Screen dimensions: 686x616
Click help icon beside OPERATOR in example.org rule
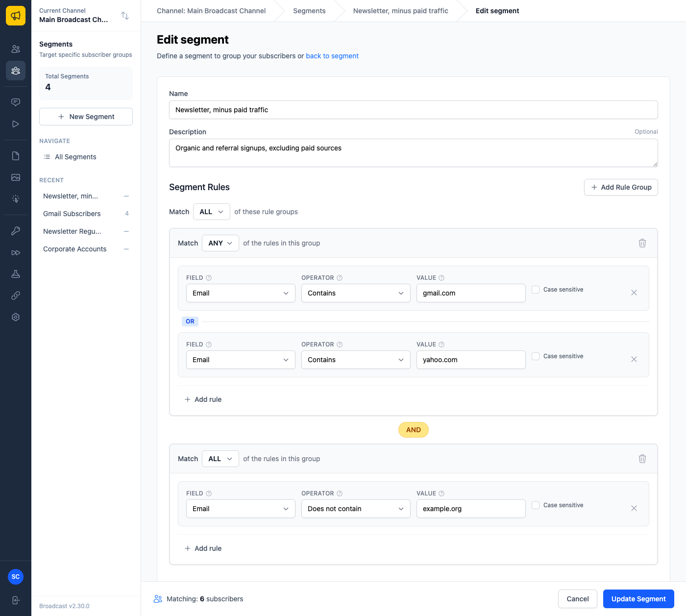pyautogui.click(x=340, y=493)
